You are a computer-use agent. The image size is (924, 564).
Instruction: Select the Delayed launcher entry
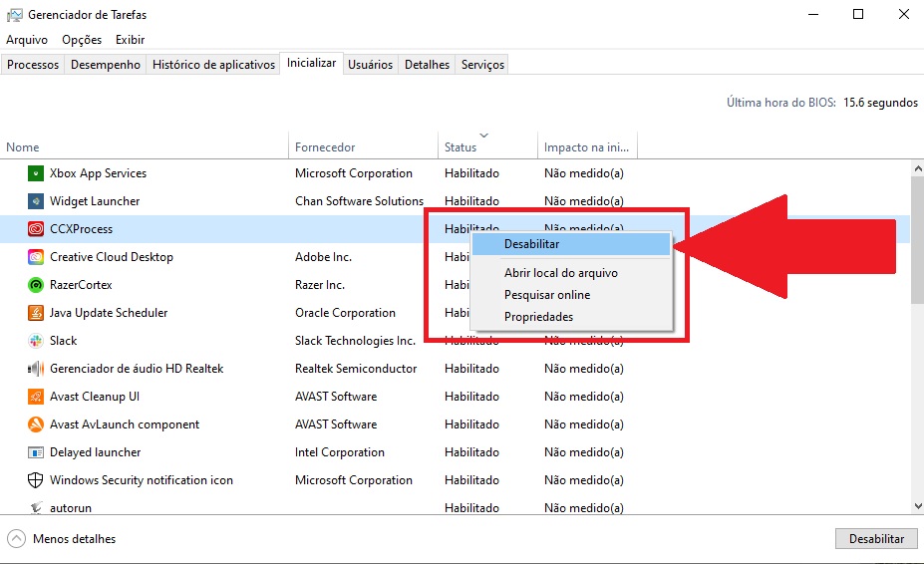[x=95, y=452]
